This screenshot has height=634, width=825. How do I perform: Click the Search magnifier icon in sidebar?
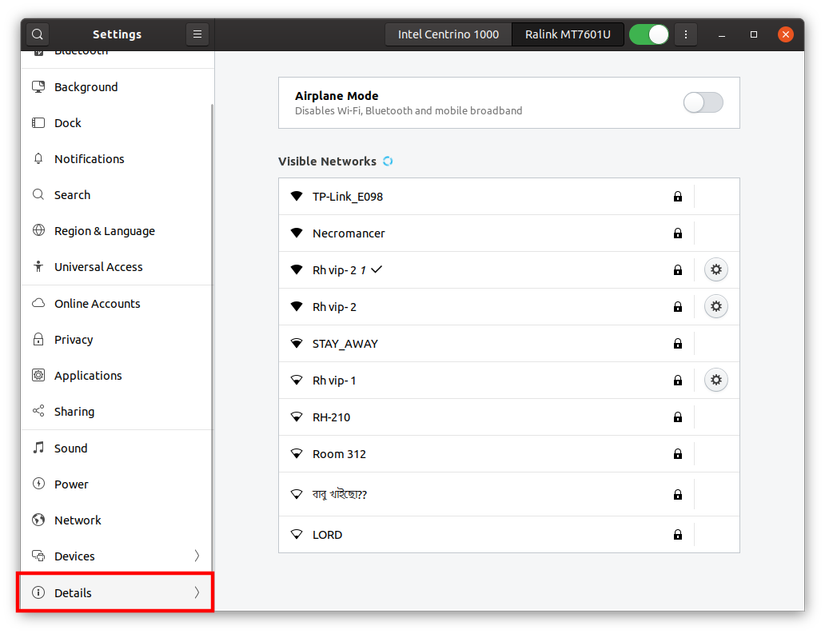click(38, 194)
